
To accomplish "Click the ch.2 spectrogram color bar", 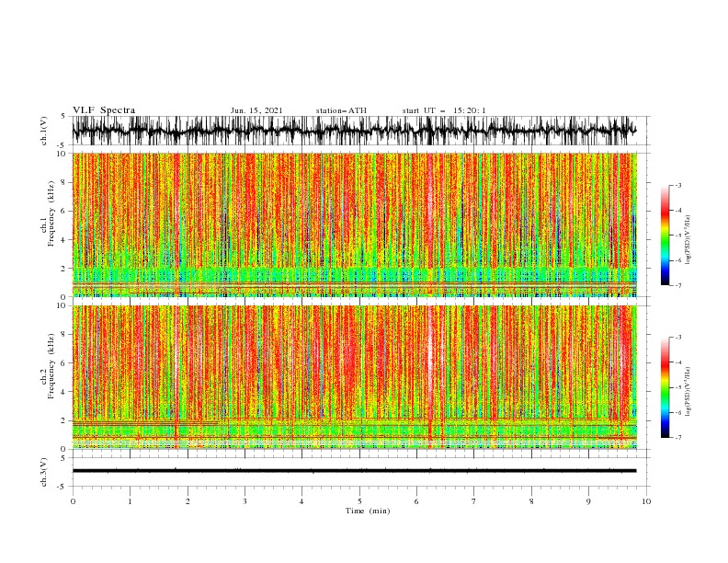I will 665,387.
